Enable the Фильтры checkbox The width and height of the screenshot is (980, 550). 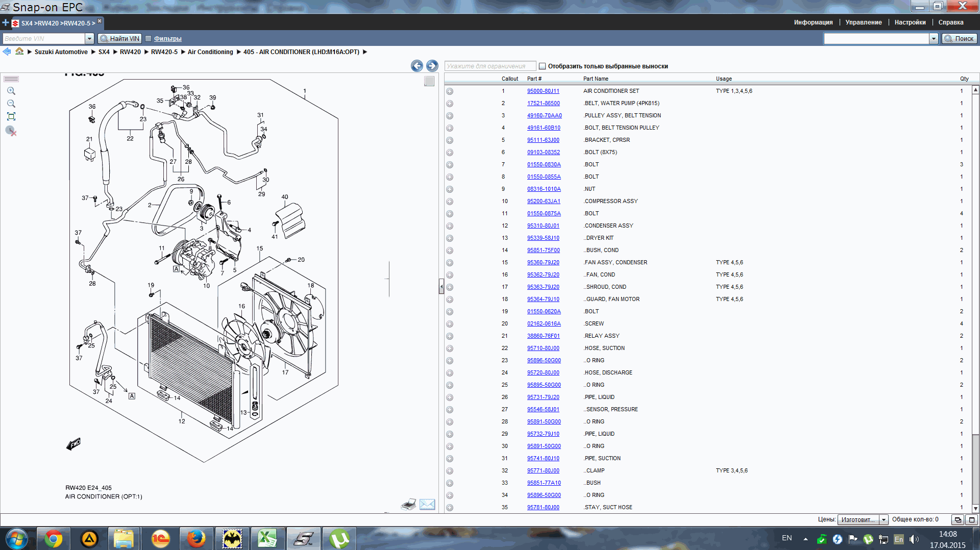[149, 39]
